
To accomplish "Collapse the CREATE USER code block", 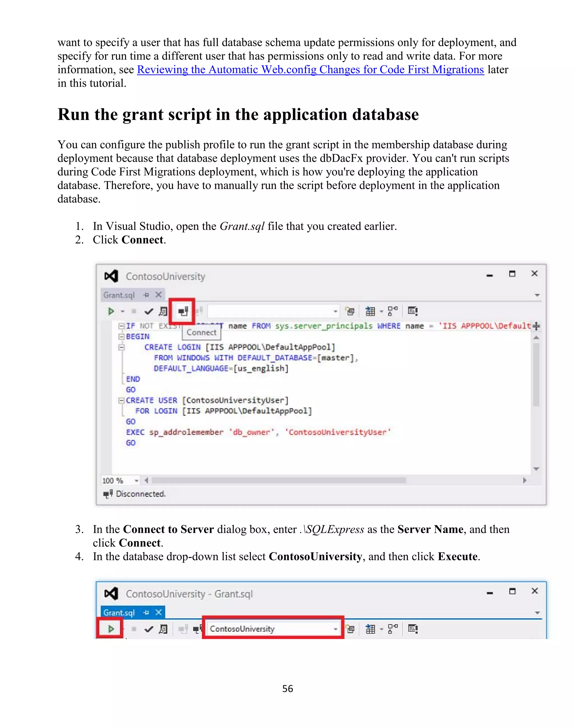I will coord(121,400).
